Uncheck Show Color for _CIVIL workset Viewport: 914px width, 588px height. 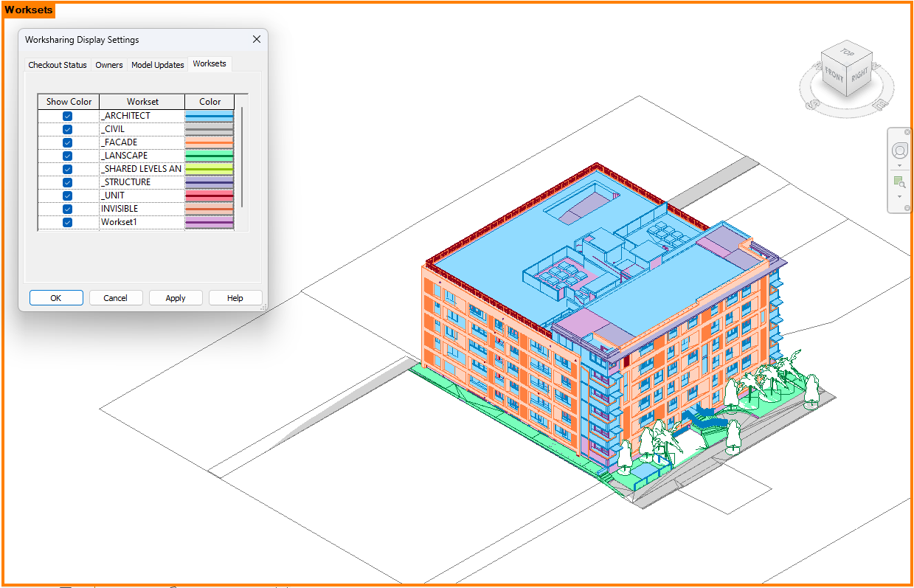(x=68, y=129)
